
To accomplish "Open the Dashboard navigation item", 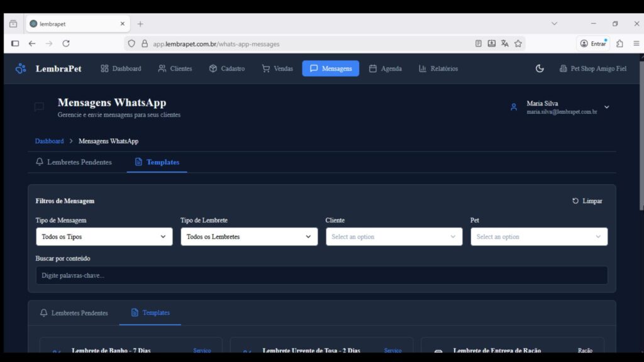I will pos(121,69).
